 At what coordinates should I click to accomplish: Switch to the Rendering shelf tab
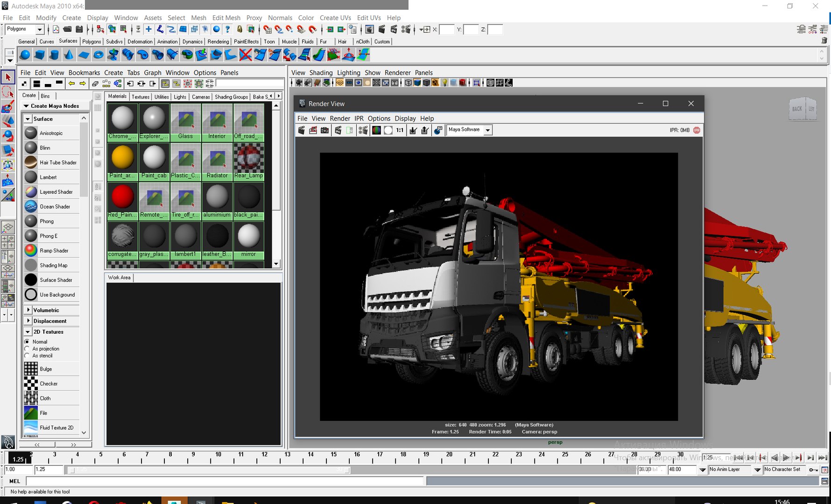click(x=218, y=42)
